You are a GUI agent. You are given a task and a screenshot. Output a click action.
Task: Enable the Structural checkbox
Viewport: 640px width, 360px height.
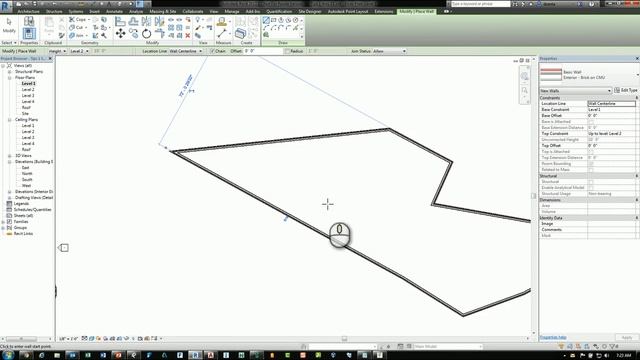[x=591, y=182]
